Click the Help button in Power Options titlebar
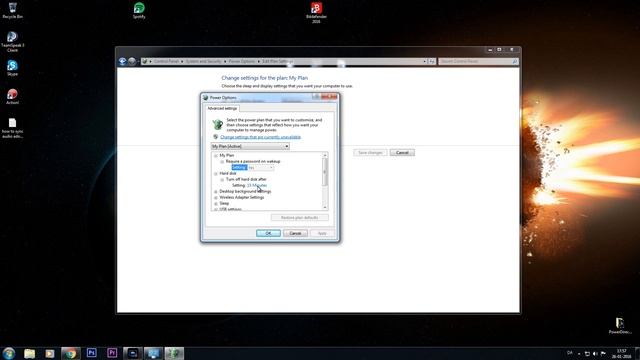Viewport: 640px width, 360px height. point(316,97)
